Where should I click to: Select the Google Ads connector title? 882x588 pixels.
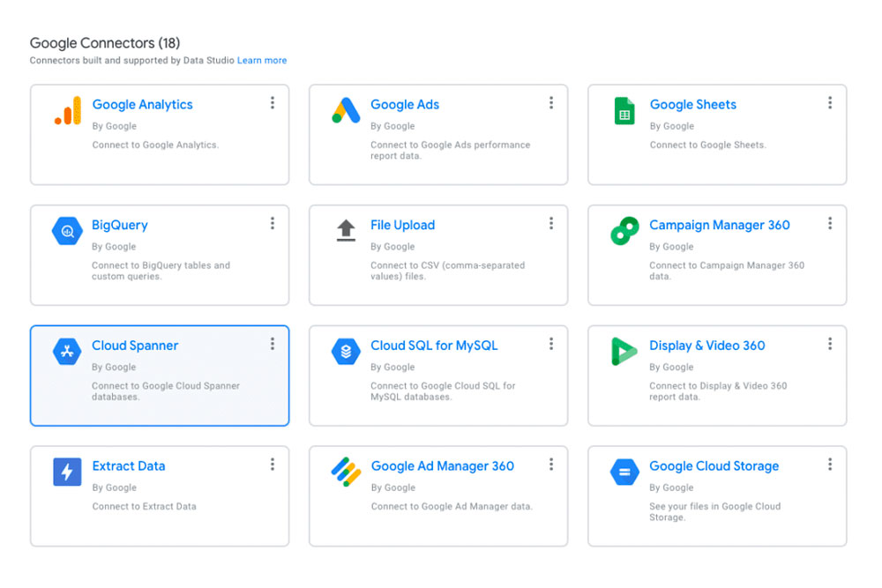coord(405,105)
